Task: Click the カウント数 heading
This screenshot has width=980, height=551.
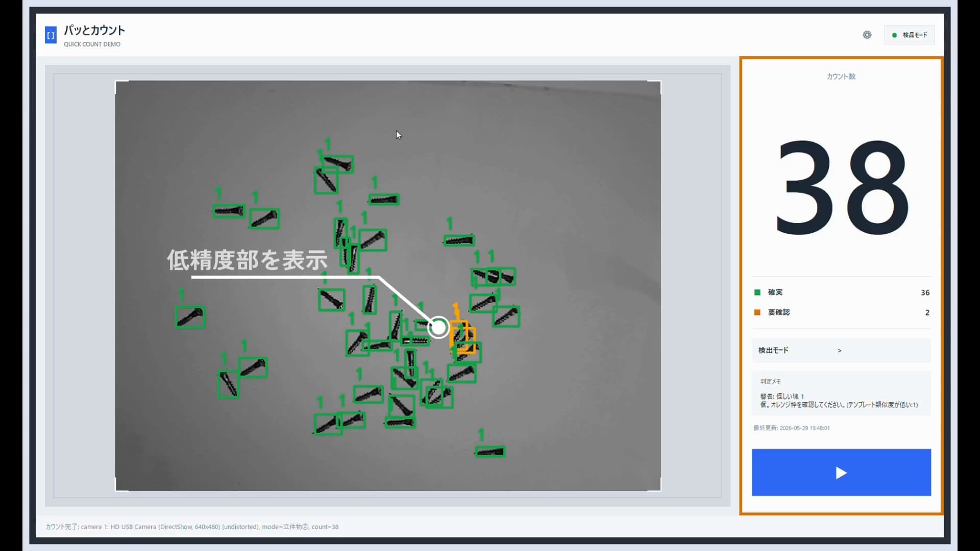Action: click(841, 77)
